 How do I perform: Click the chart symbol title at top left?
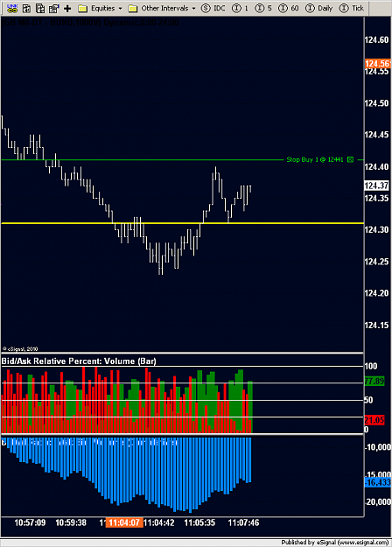coord(90,23)
